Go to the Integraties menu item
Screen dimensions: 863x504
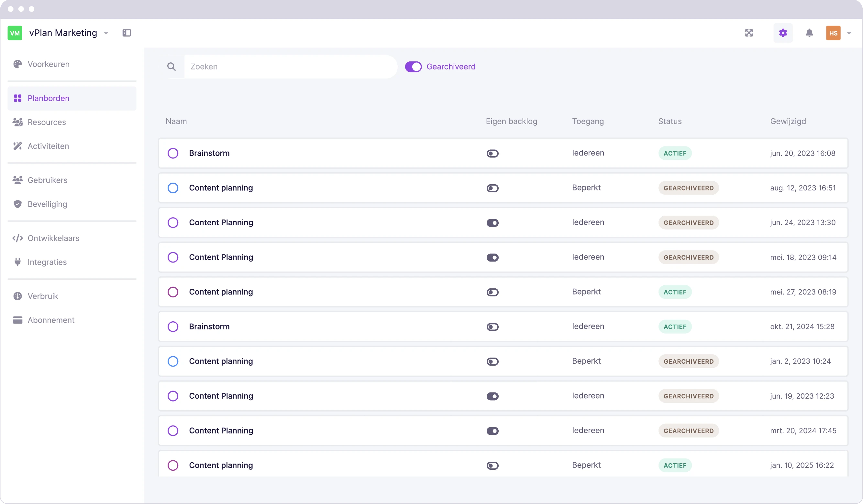[x=47, y=262]
